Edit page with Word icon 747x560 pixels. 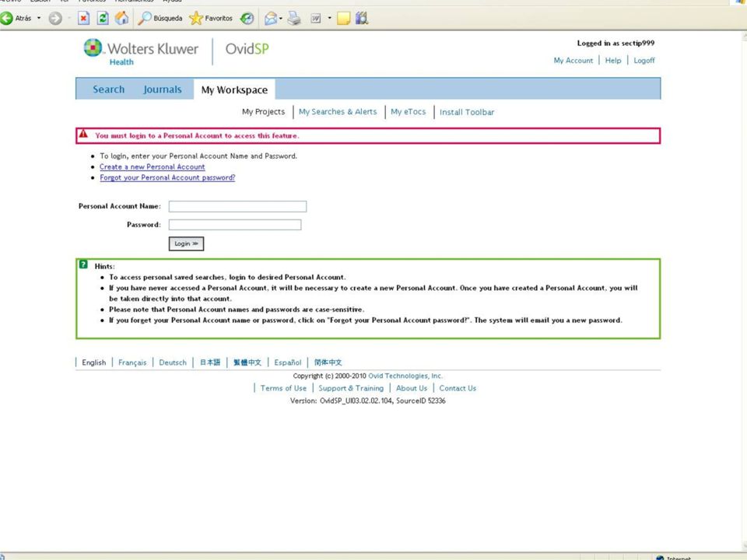[x=315, y=19]
